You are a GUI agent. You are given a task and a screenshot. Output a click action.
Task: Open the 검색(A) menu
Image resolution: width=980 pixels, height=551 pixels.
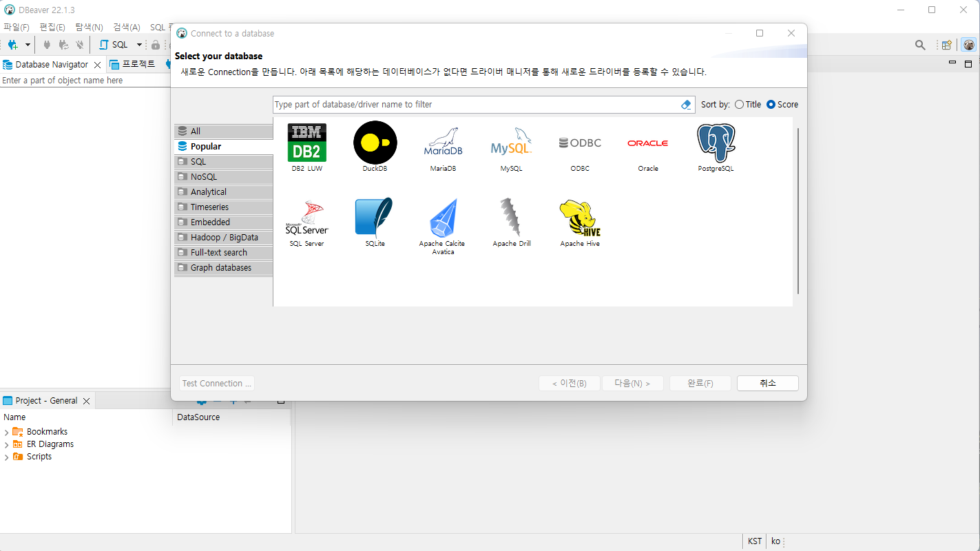127,28
